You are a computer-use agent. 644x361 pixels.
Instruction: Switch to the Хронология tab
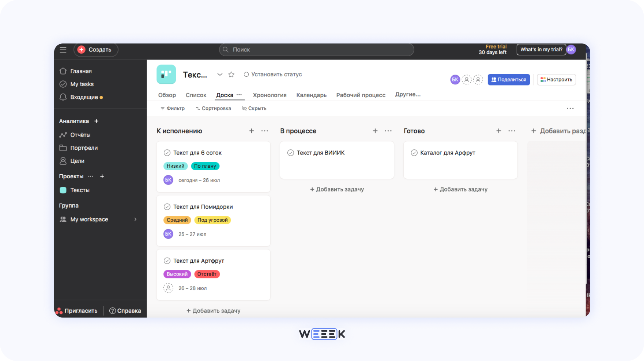(x=270, y=95)
